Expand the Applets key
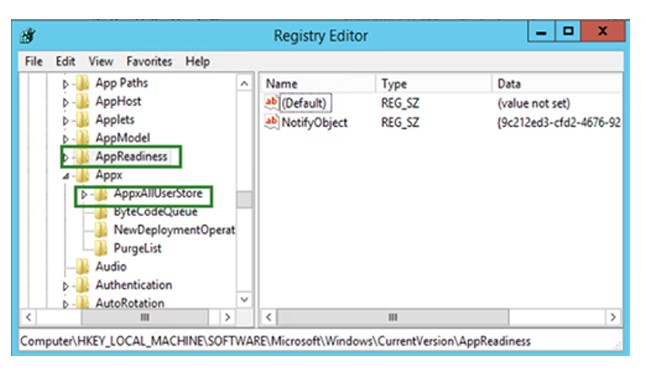646x375 pixels. (x=66, y=121)
